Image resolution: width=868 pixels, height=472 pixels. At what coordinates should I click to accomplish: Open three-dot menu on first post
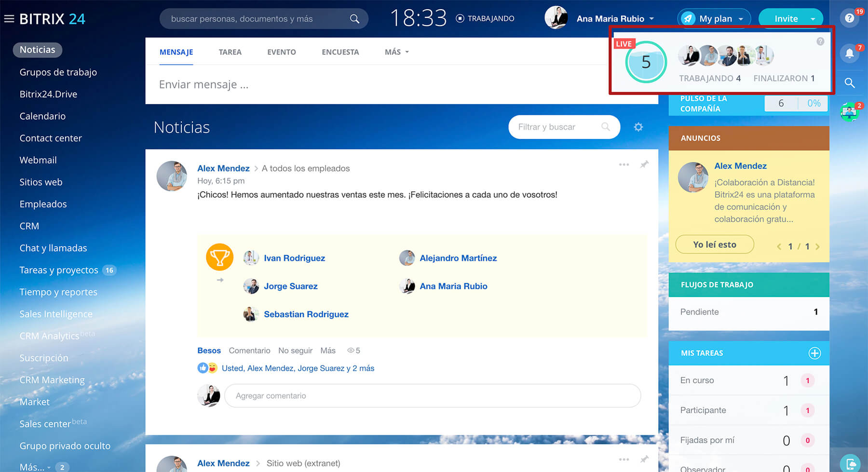pyautogui.click(x=624, y=164)
